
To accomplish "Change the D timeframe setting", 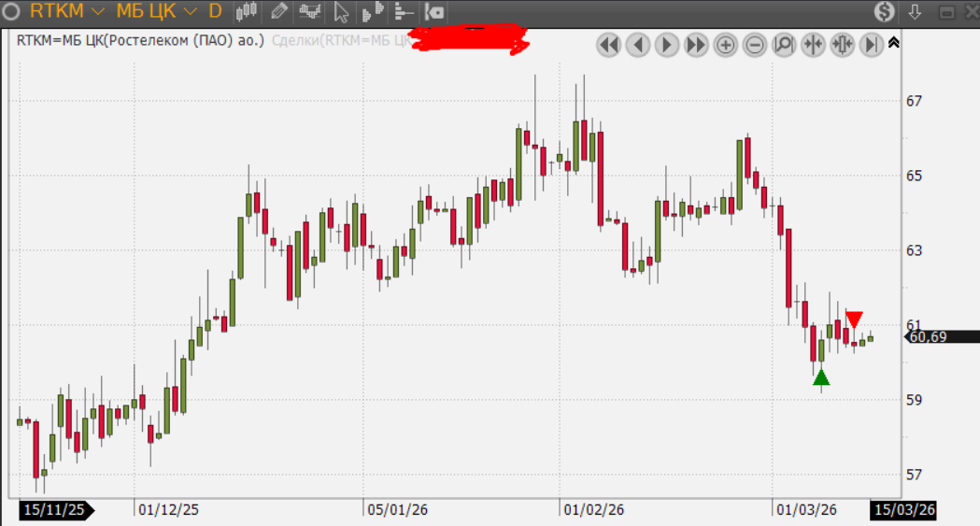I will 215,12.
